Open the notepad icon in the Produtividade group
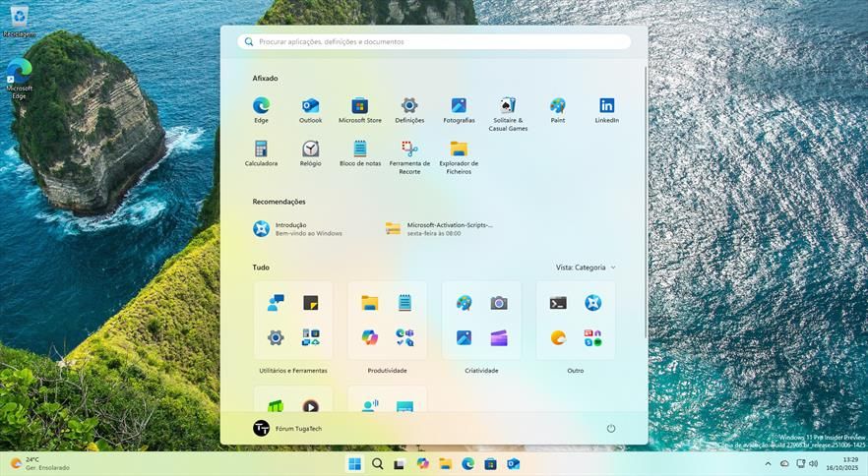The height and width of the screenshot is (476, 868). [x=404, y=303]
